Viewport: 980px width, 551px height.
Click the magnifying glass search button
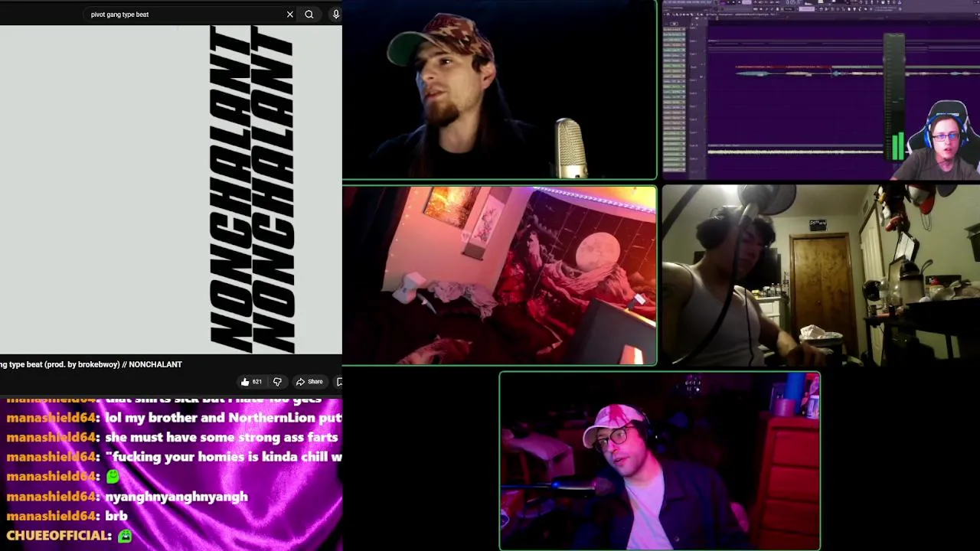(309, 14)
